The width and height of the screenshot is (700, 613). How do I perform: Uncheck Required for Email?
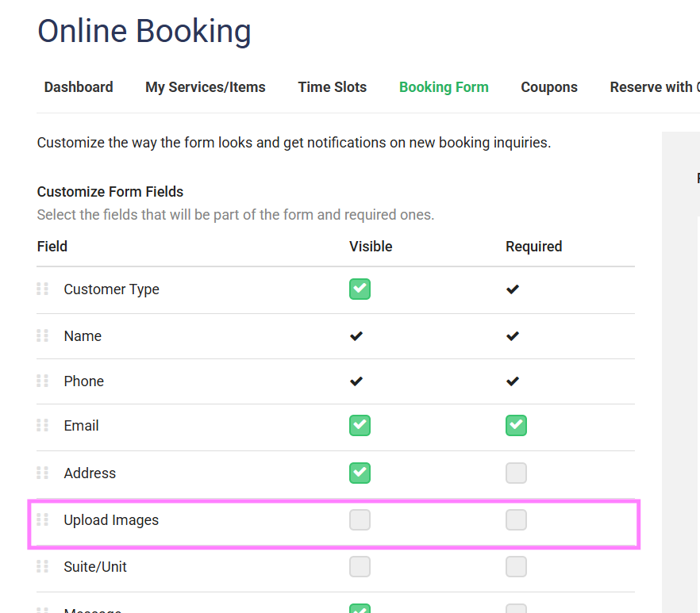[x=516, y=426]
